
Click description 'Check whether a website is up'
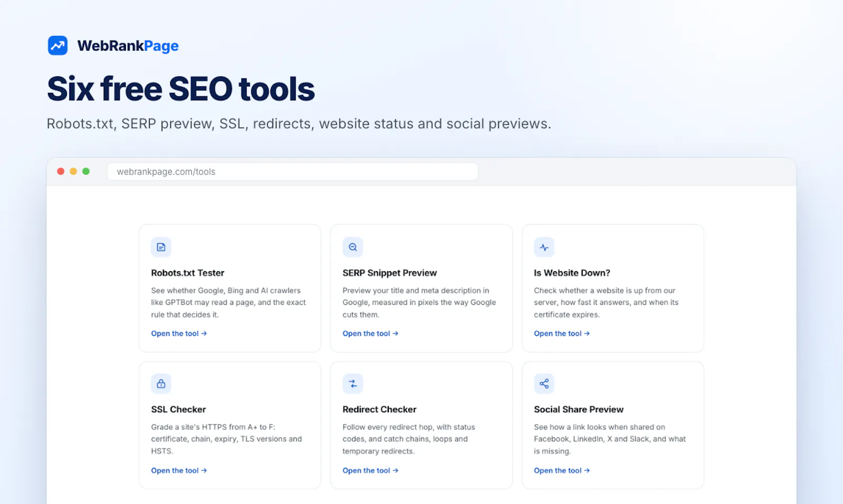(606, 302)
